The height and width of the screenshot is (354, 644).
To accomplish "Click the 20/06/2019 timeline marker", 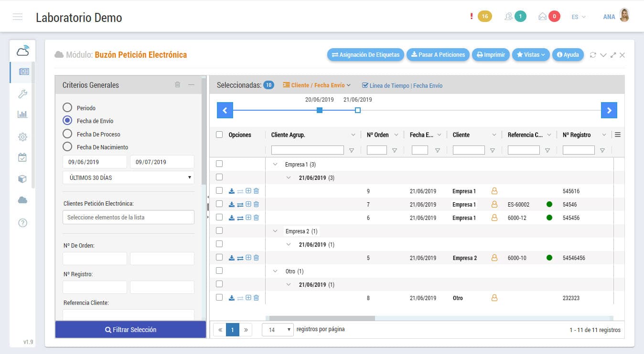I will (x=320, y=110).
